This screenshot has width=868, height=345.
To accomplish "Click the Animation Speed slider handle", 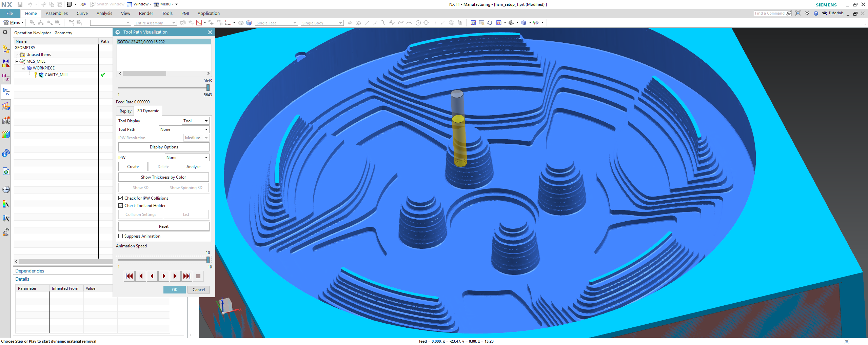I will click(x=208, y=260).
